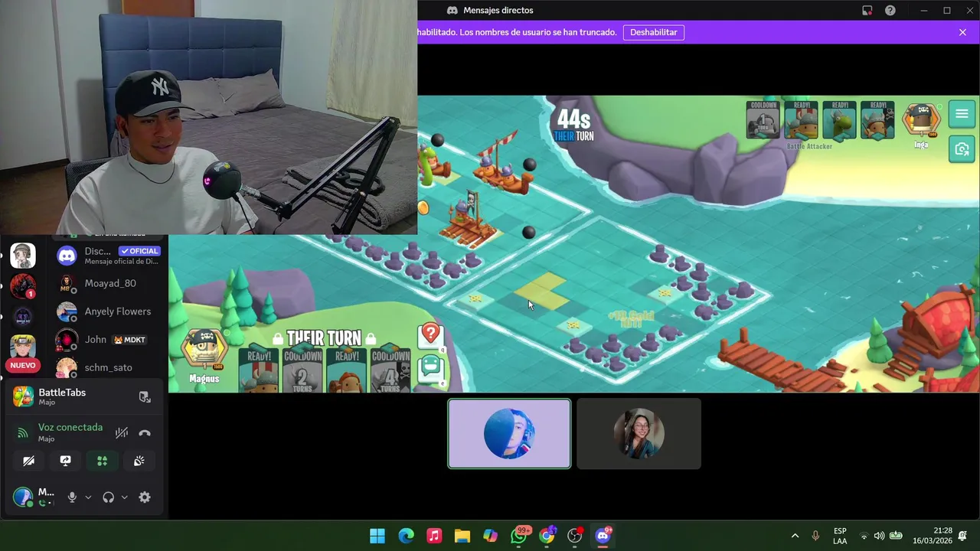Show hidden system tray icons
Viewport: 980px width, 551px height.
[x=795, y=536]
